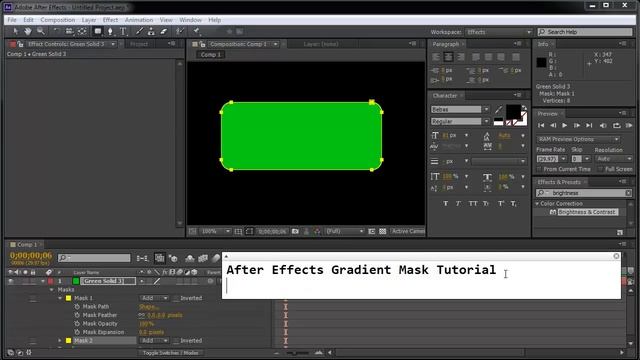Enable Full Screen checkbox
This screenshot has height=360, width=640.
[x=600, y=169]
